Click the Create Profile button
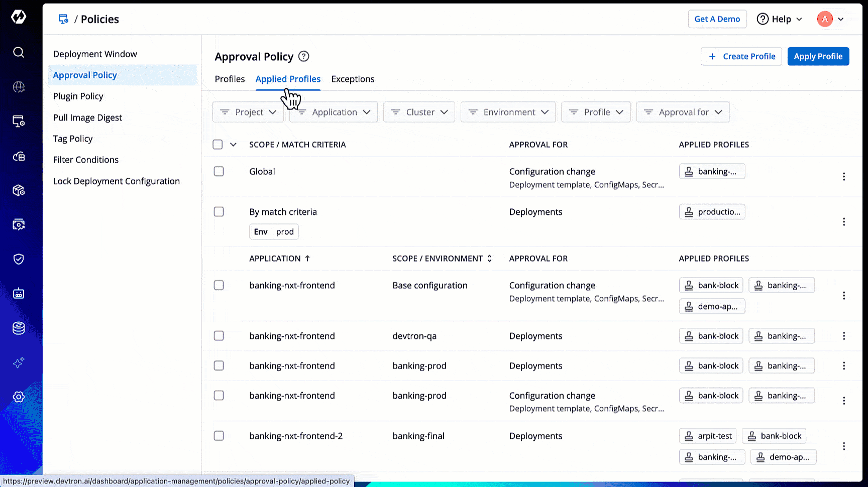Screen dimensions: 868x487 (x=741, y=56)
